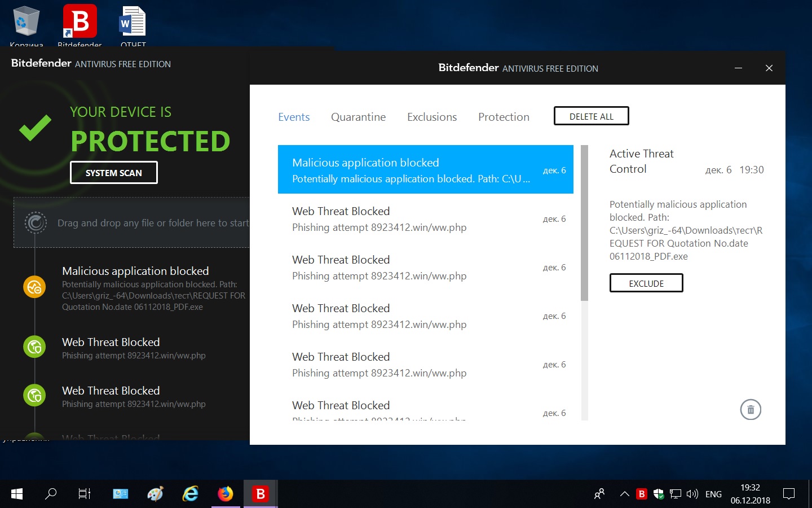Start a SYSTEM SCAN
This screenshot has width=812, height=508.
click(x=114, y=173)
